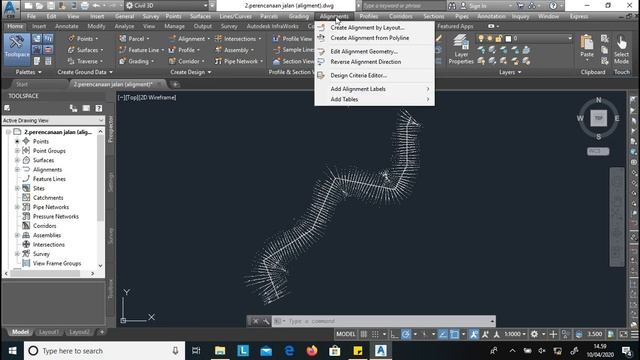This screenshot has height=360, width=640.
Task: Open the 1:1000 annotation scale dropdown
Action: tap(515, 334)
